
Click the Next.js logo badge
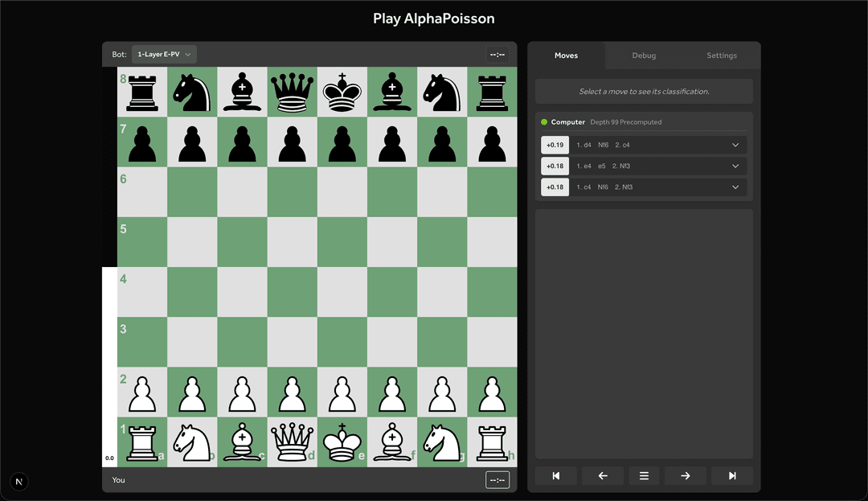pos(20,482)
